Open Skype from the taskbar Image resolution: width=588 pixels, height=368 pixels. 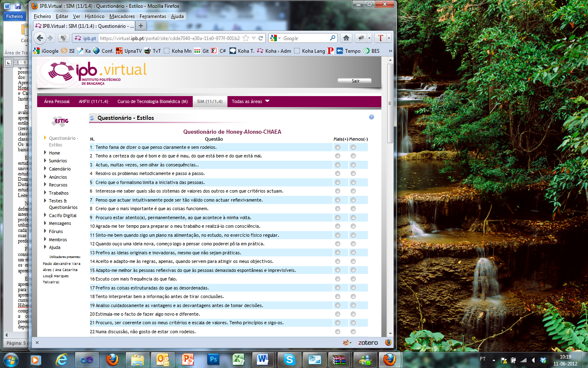pos(290,360)
